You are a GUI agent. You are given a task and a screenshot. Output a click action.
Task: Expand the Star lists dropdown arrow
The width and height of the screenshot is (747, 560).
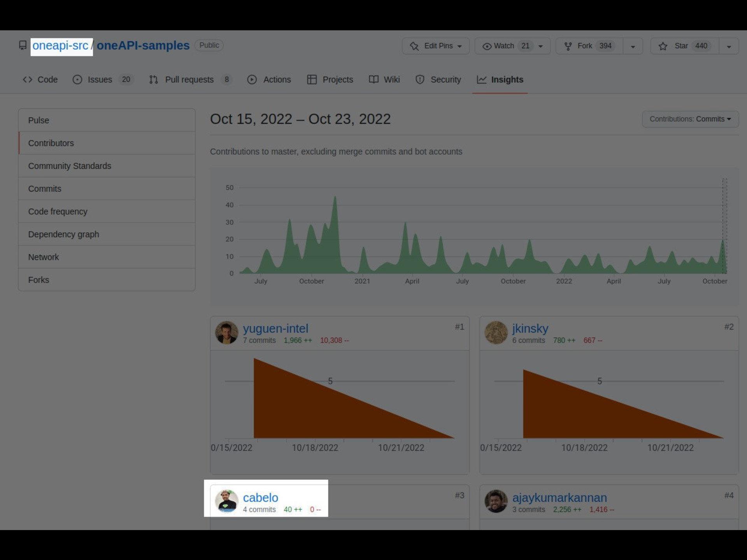coord(729,47)
